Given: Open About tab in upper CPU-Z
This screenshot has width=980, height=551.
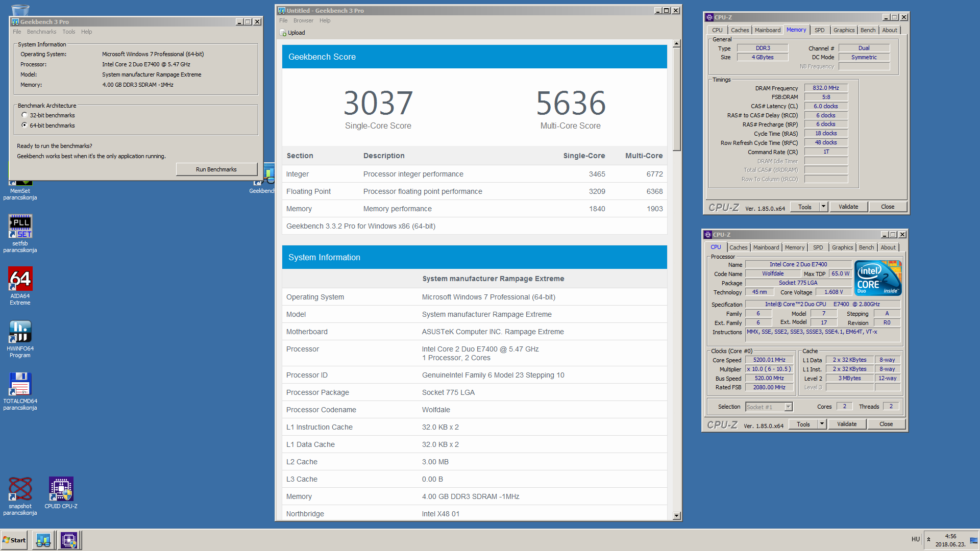Looking at the screenshot, I should point(890,30).
